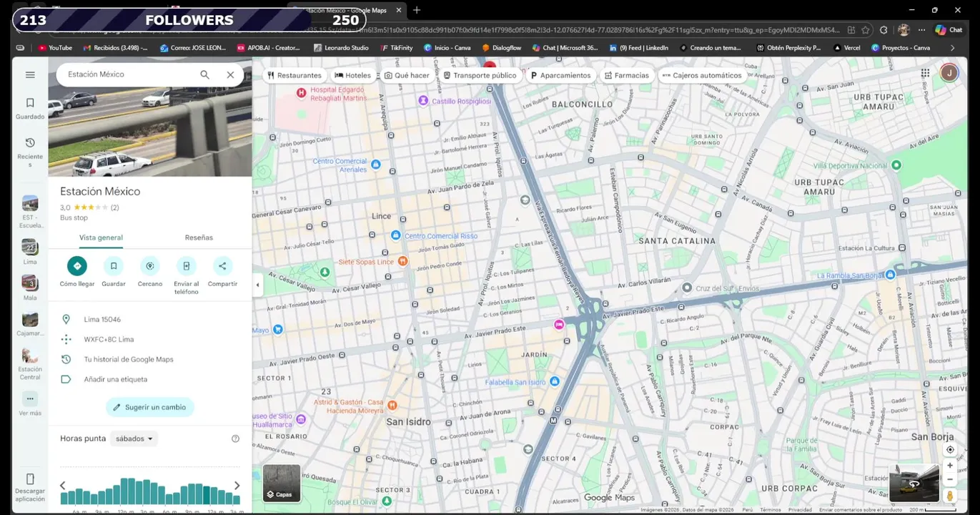The height and width of the screenshot is (515, 980).
Task: Open the Street View thumbnail preview
Action: point(914,484)
